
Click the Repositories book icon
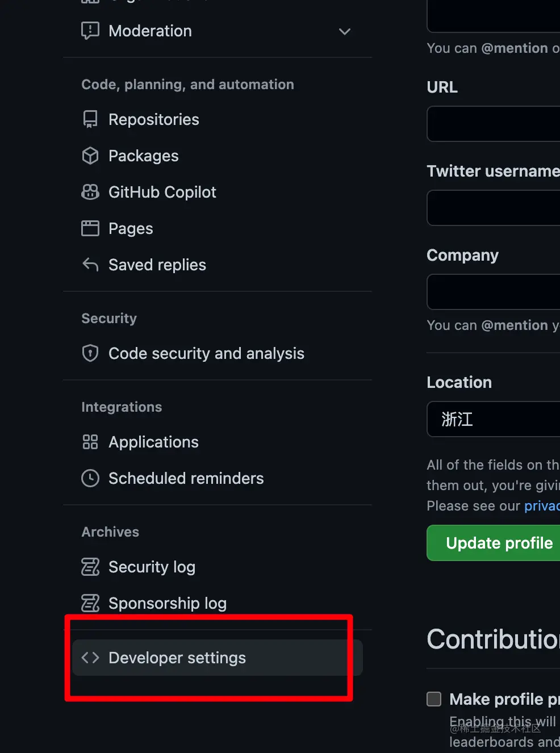click(x=90, y=119)
